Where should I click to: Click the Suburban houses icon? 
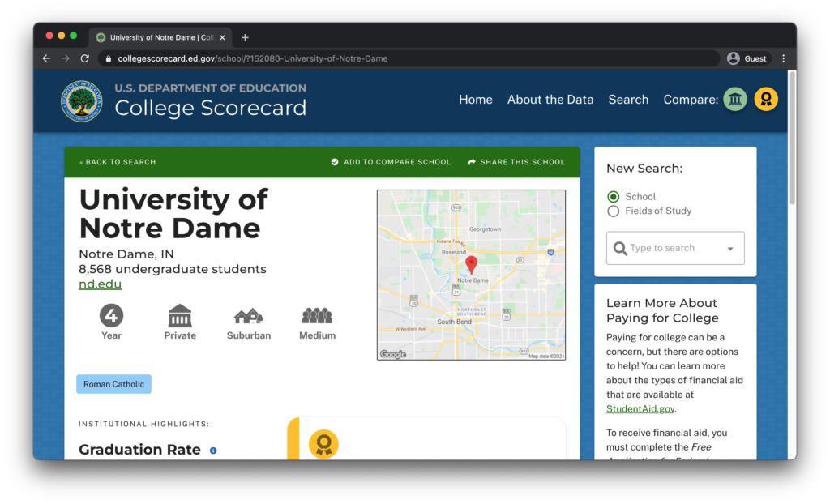249,317
